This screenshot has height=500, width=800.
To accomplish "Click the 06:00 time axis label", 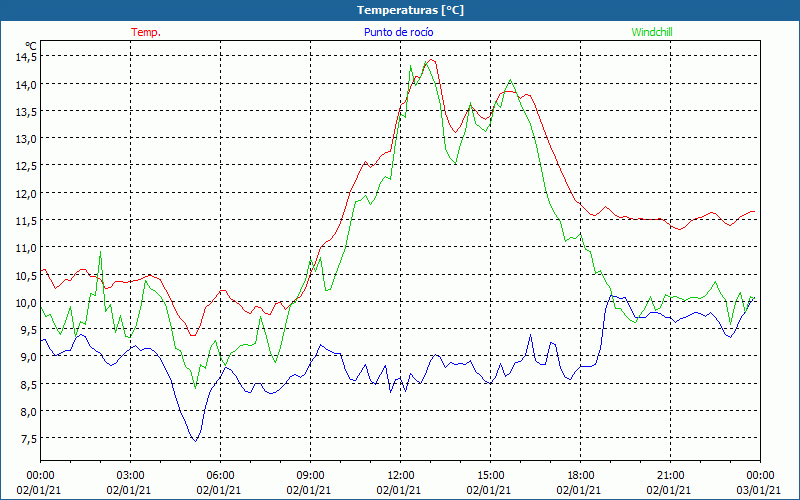I will coord(220,476).
